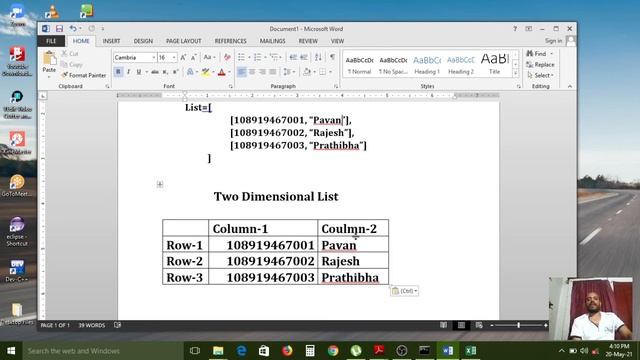The width and height of the screenshot is (640, 360).
Task: Click Sign in link
Action: click(x=553, y=41)
